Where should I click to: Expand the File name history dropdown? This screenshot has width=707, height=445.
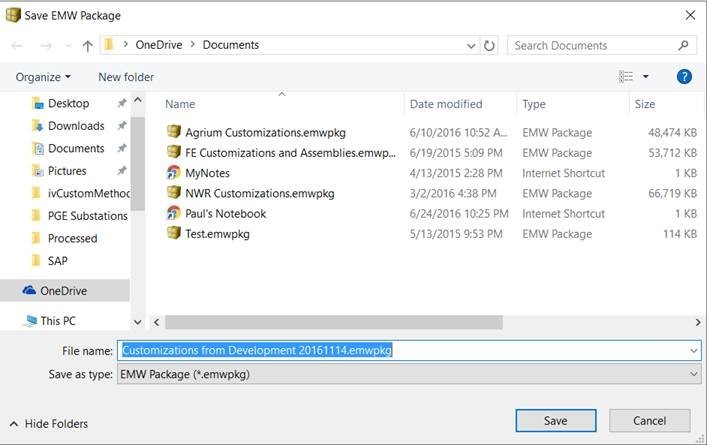[x=694, y=350]
